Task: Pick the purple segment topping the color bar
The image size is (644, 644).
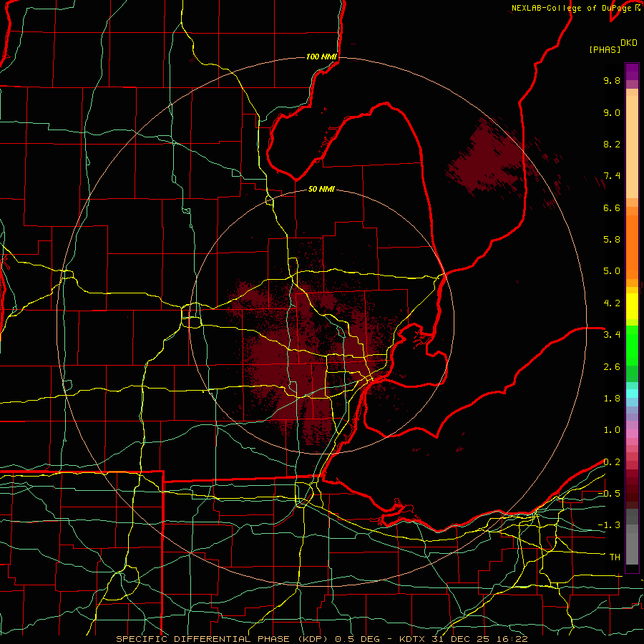Action: (x=632, y=72)
